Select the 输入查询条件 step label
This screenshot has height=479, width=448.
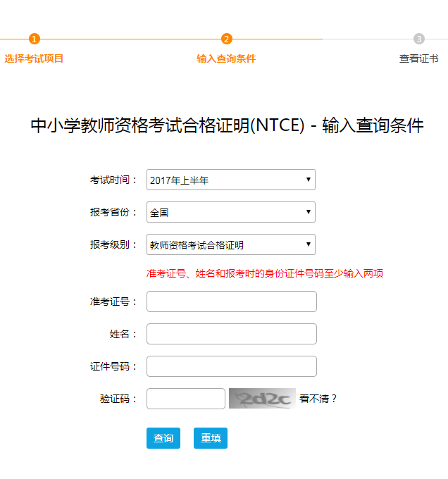click(x=226, y=58)
